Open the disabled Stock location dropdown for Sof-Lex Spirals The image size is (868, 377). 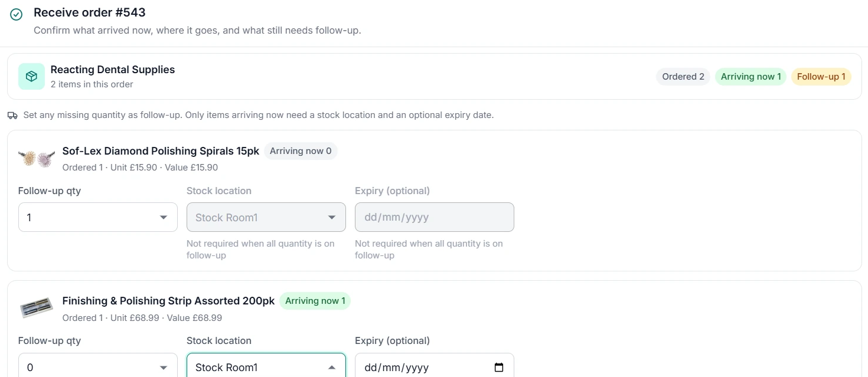point(266,217)
